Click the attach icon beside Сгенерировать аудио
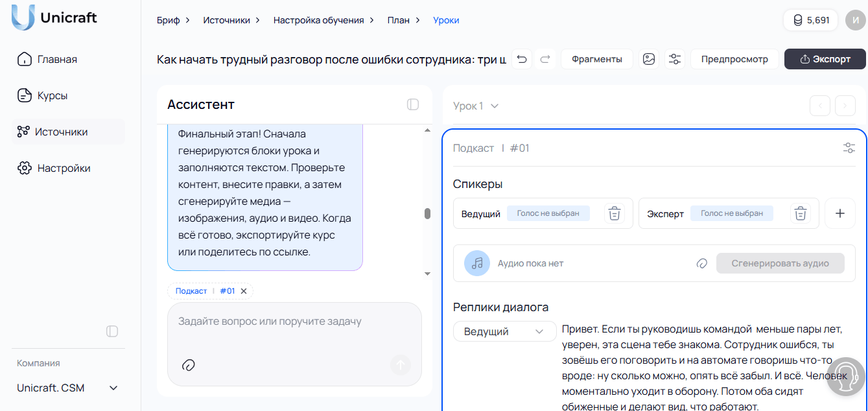Image resolution: width=868 pixels, height=411 pixels. 701,264
